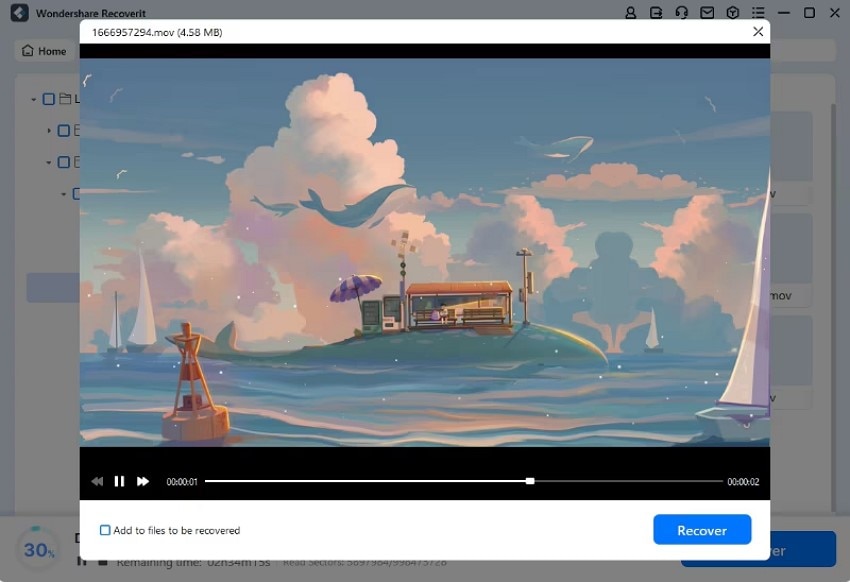Fast-forward the video preview
Image resolution: width=850 pixels, height=582 pixels.
click(143, 481)
